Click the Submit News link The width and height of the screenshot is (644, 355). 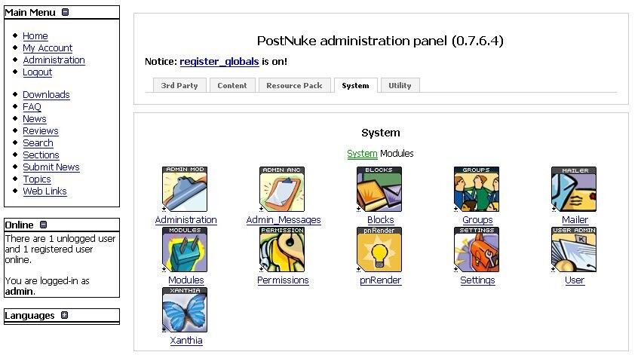(x=51, y=167)
